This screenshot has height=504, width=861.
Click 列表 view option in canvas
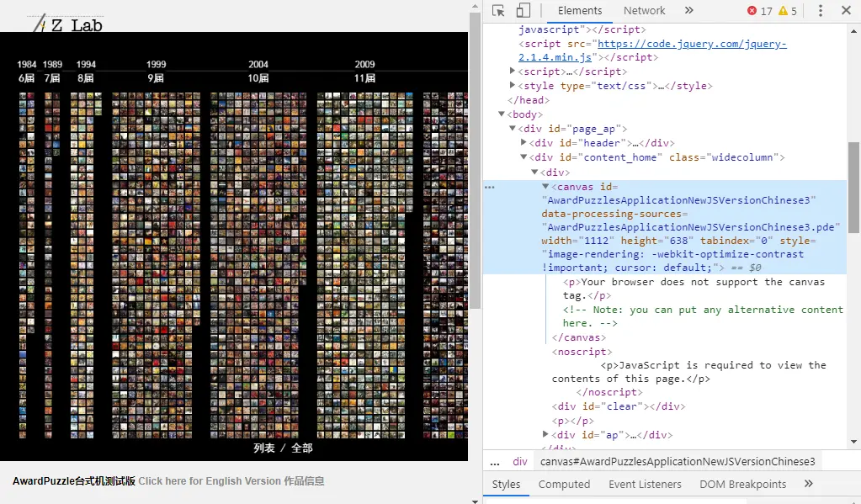point(264,448)
